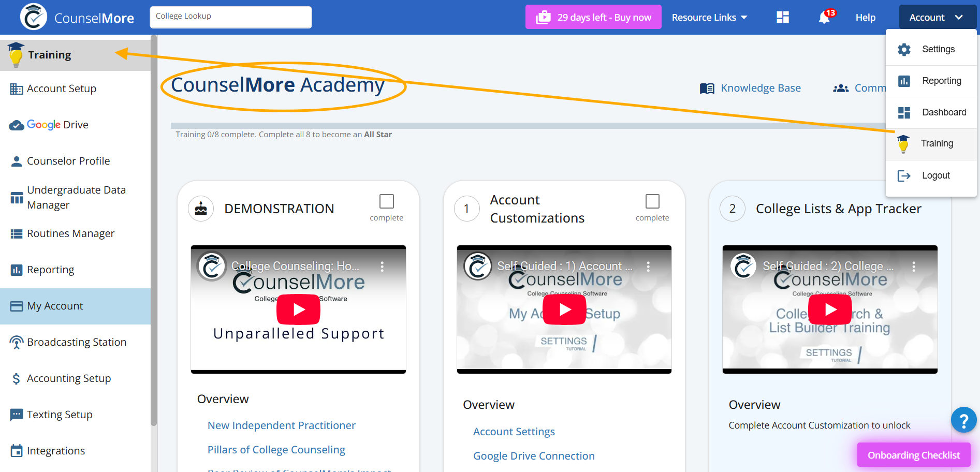Open the dashboard grid icon in header
980x472 pixels.
(x=783, y=18)
